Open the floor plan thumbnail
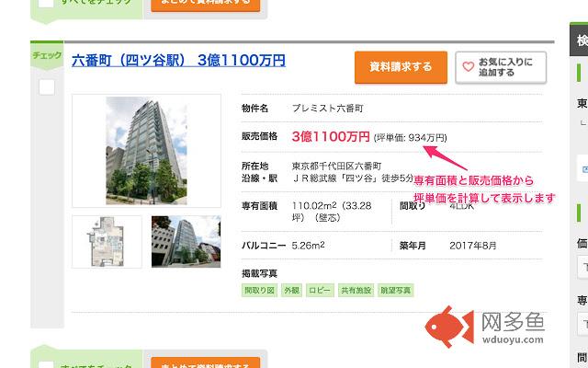 [x=107, y=241]
